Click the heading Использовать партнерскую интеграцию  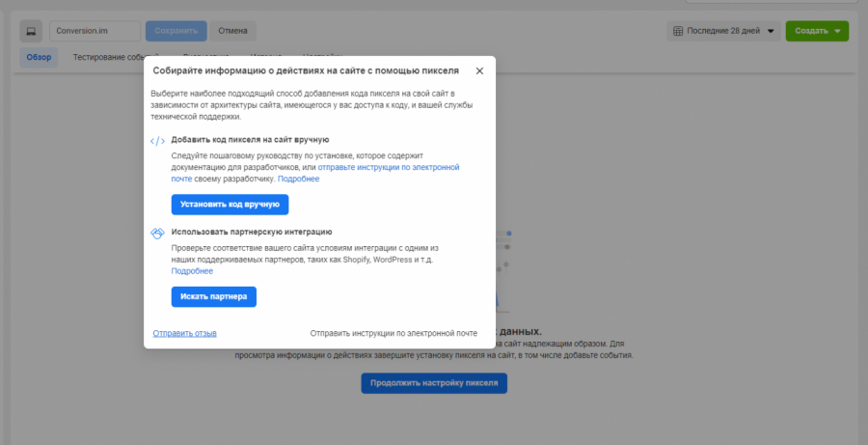click(252, 232)
